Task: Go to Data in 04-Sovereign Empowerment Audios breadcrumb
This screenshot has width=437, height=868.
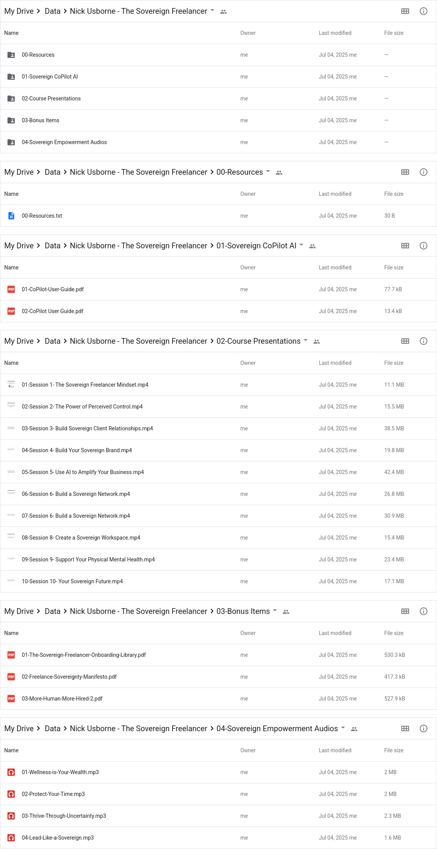Action: pyautogui.click(x=53, y=729)
